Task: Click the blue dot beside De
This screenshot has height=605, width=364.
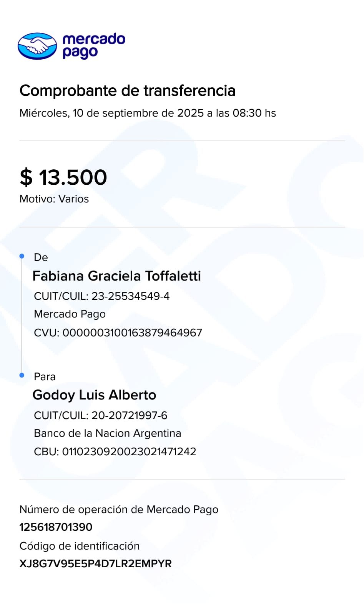Action: (22, 256)
